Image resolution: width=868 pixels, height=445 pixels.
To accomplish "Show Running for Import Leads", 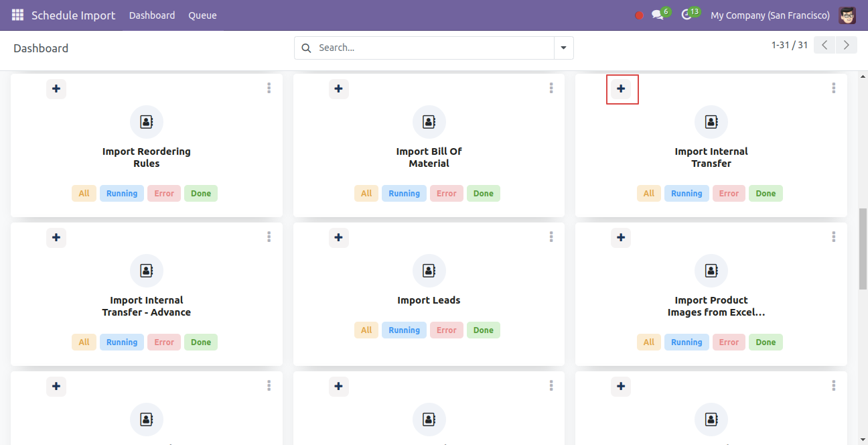I will tap(405, 330).
